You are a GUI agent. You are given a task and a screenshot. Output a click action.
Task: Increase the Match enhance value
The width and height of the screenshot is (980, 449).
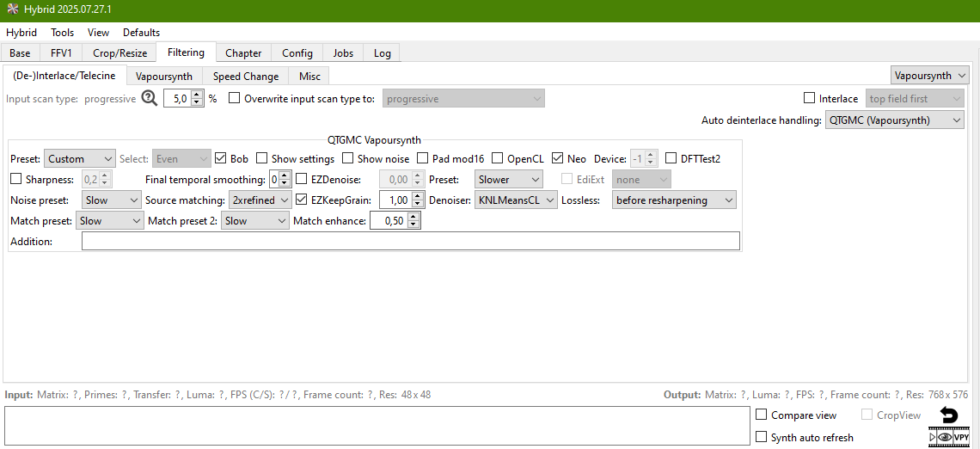[414, 217]
